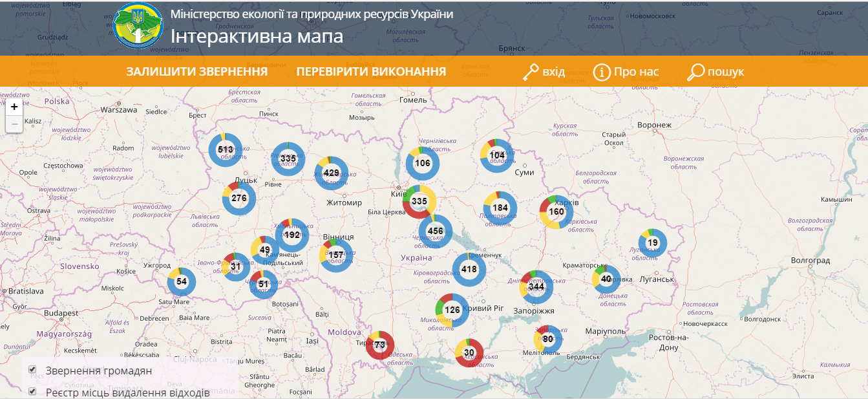Select the cluster marker showing 456

tap(435, 232)
